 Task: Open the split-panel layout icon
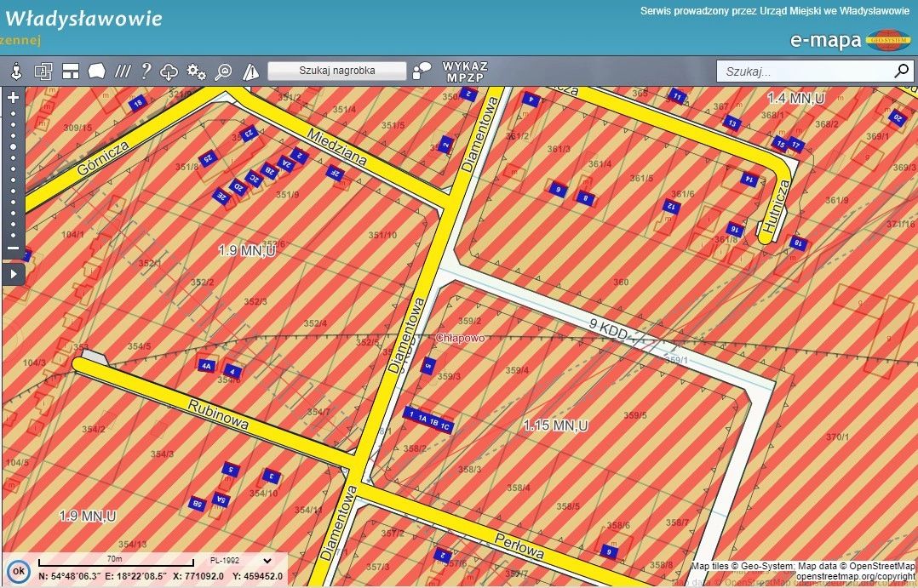click(x=71, y=71)
